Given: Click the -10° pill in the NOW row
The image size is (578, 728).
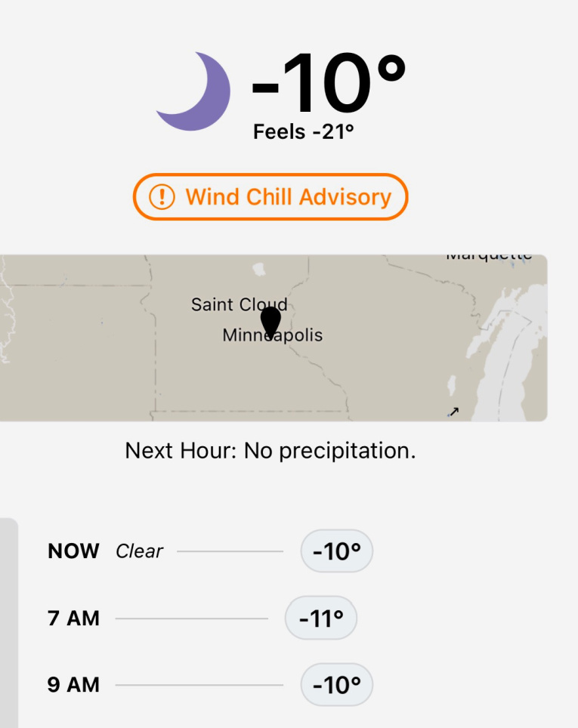Looking at the screenshot, I should [x=336, y=551].
